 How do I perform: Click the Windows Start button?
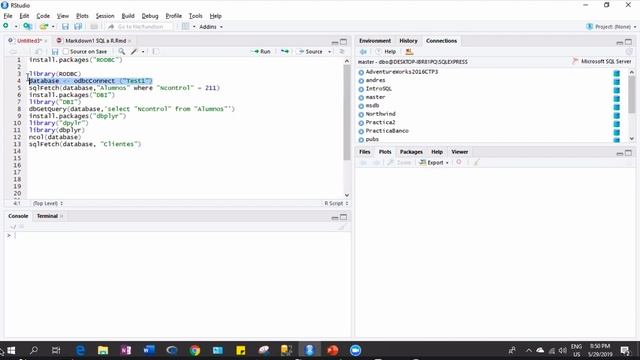coord(11,350)
